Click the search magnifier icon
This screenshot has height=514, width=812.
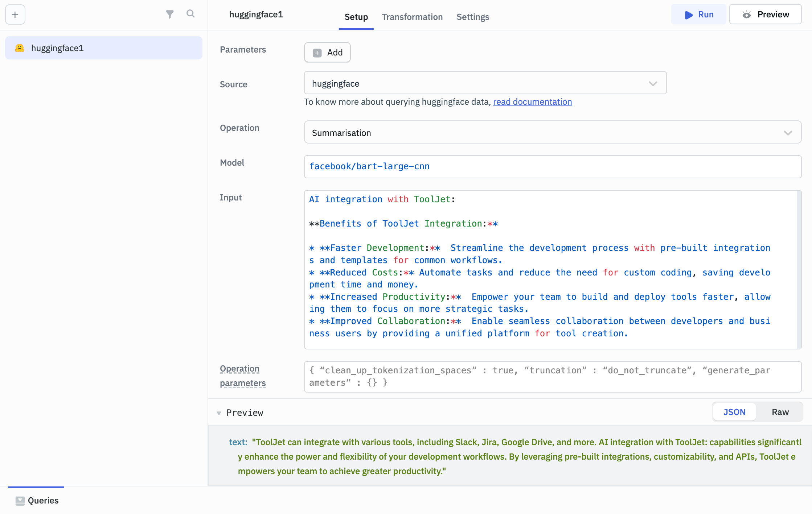click(x=190, y=14)
